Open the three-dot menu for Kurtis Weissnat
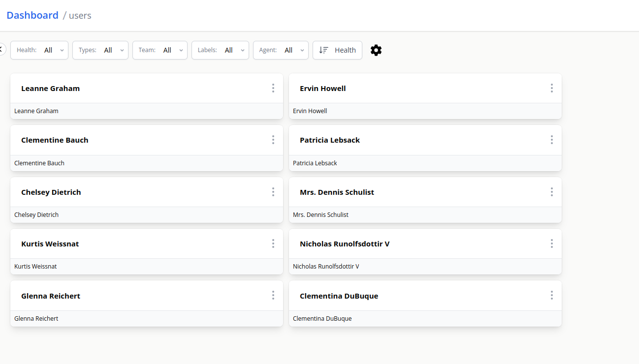The width and height of the screenshot is (639, 364). pos(273,243)
